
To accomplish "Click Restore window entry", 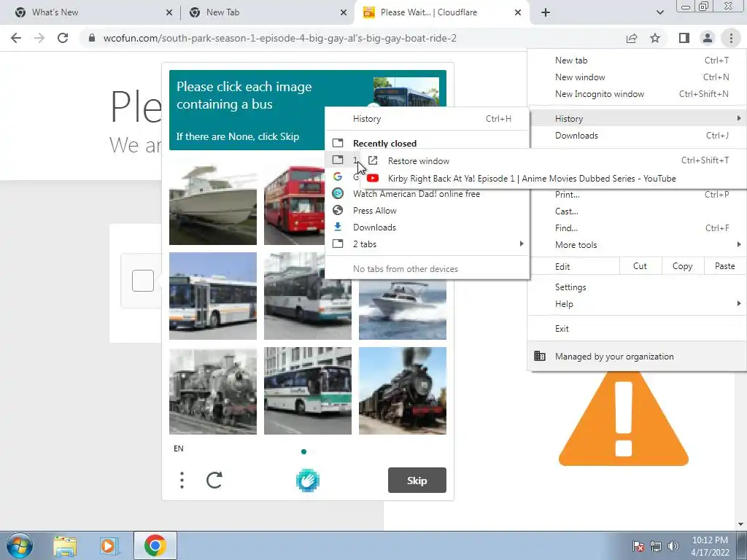I will click(553, 161).
